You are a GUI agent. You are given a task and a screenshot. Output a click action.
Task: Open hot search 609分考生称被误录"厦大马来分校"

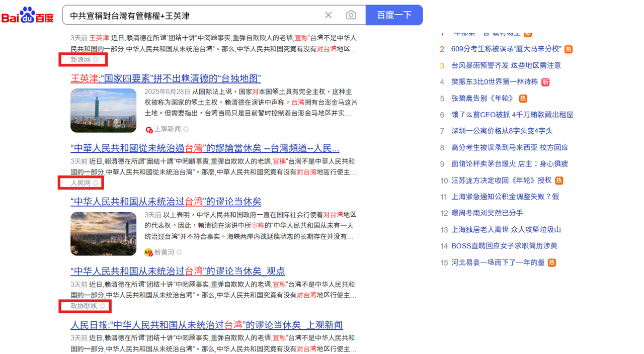506,49
